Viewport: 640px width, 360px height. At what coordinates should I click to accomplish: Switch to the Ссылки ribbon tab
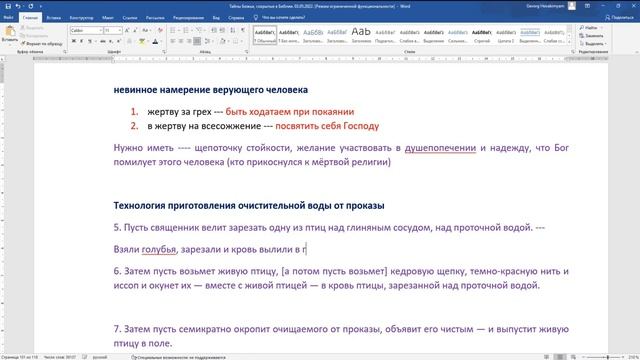click(130, 18)
